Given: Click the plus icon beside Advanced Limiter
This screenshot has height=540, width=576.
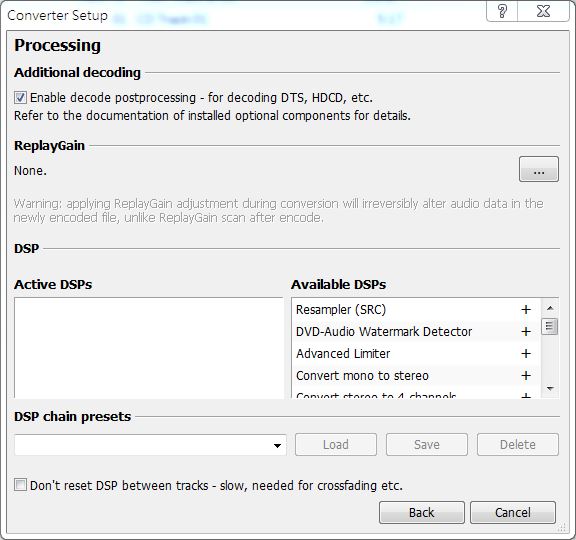Looking at the screenshot, I should click(x=526, y=353).
